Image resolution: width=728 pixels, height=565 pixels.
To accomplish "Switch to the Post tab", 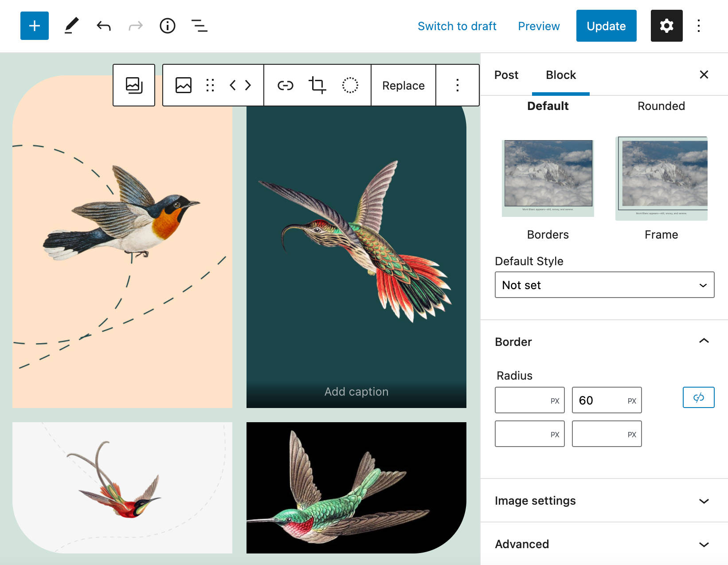I will click(x=506, y=75).
